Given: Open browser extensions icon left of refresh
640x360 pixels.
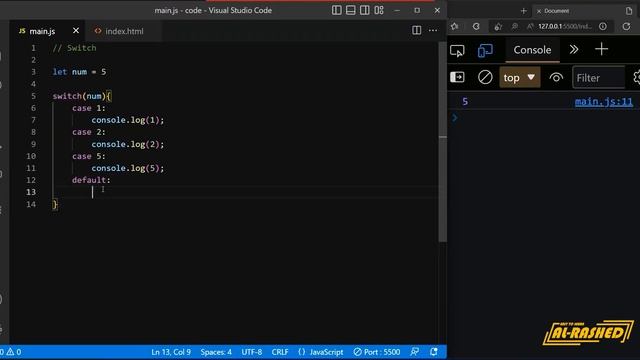Looking at the screenshot, I should [x=476, y=26].
